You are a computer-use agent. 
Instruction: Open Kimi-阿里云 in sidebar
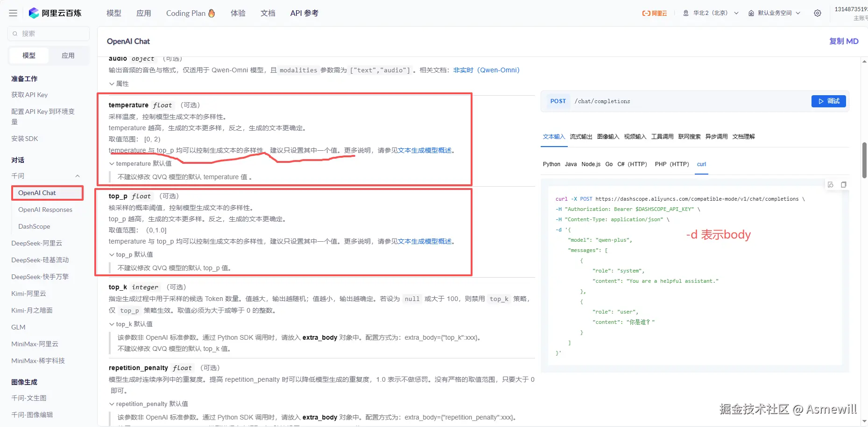point(29,294)
